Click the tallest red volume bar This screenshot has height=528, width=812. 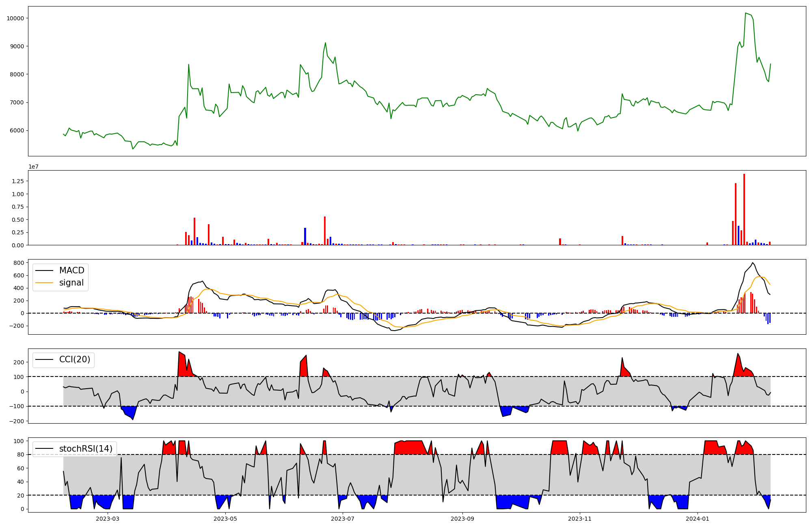[x=744, y=209]
